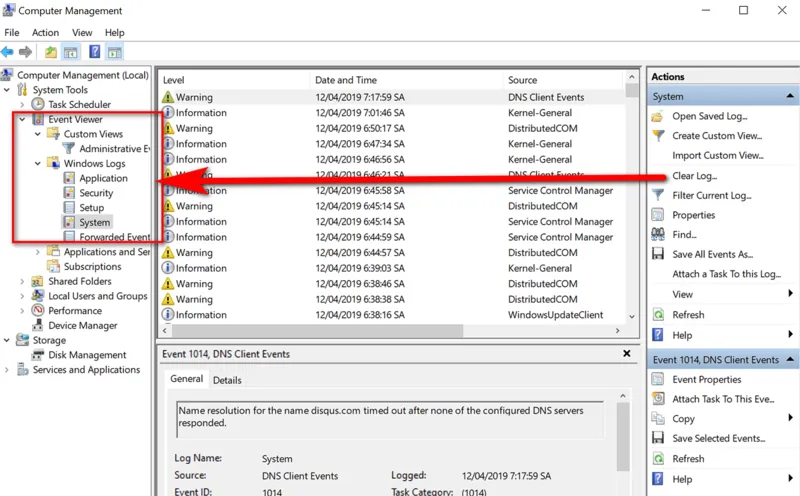This screenshot has height=496, width=800.
Task: Click the Save All Events As disk icon
Action: click(658, 254)
